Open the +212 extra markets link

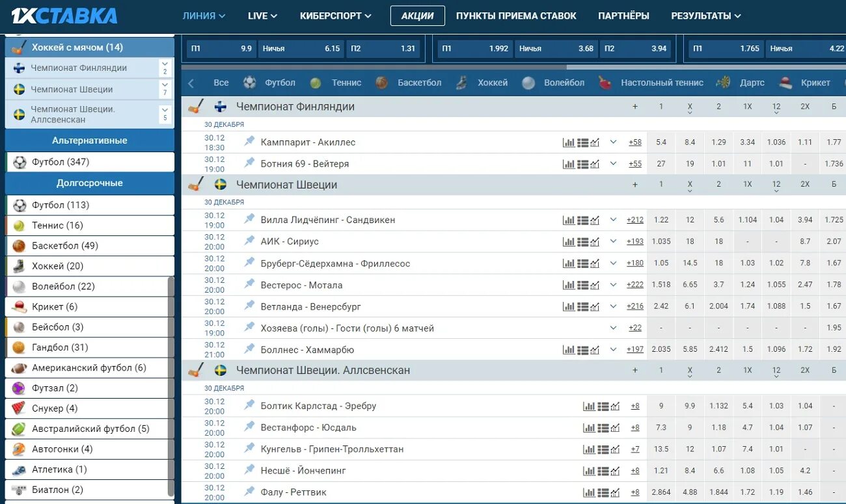pyautogui.click(x=635, y=220)
